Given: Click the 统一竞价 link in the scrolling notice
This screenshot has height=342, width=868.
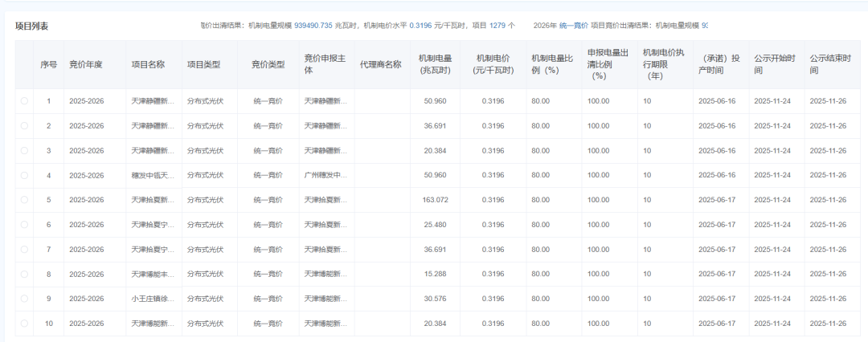Looking at the screenshot, I should (x=574, y=26).
